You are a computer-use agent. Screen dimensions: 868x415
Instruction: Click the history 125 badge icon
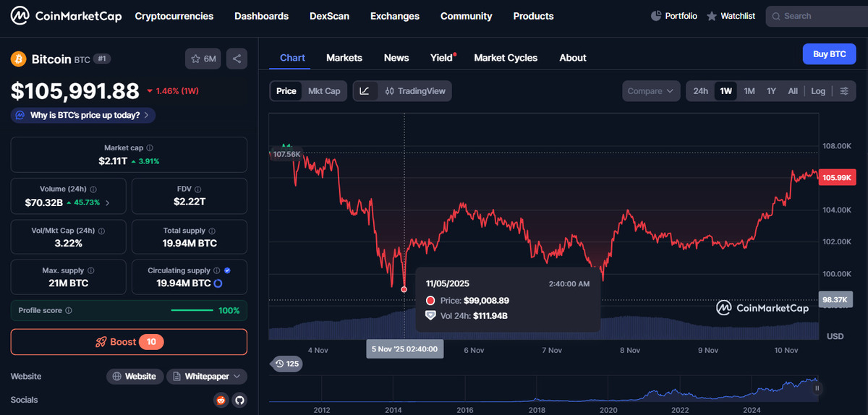point(286,364)
